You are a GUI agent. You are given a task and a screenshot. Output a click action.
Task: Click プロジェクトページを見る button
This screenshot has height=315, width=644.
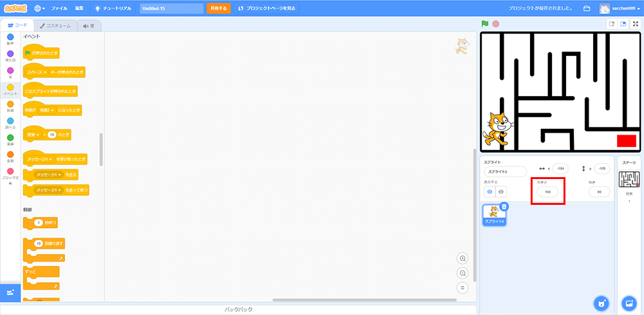pyautogui.click(x=267, y=8)
